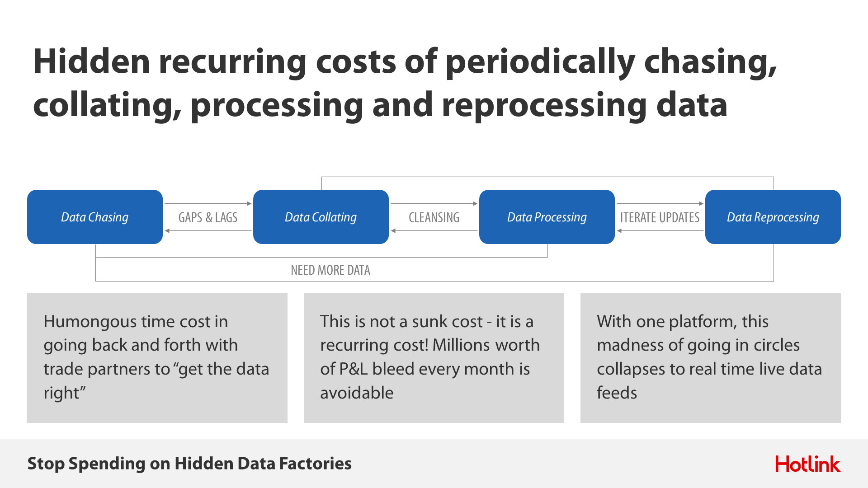Click the CLEANSING connector label
The width and height of the screenshot is (868, 488).
click(434, 217)
